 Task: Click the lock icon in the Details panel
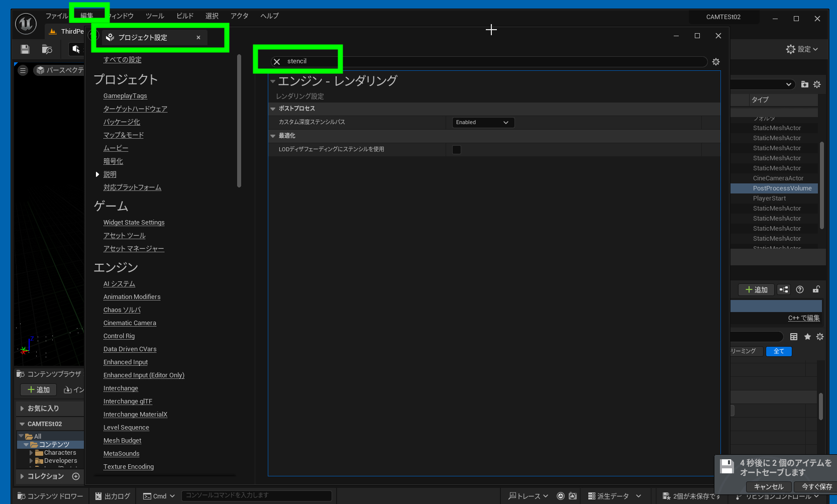point(816,289)
